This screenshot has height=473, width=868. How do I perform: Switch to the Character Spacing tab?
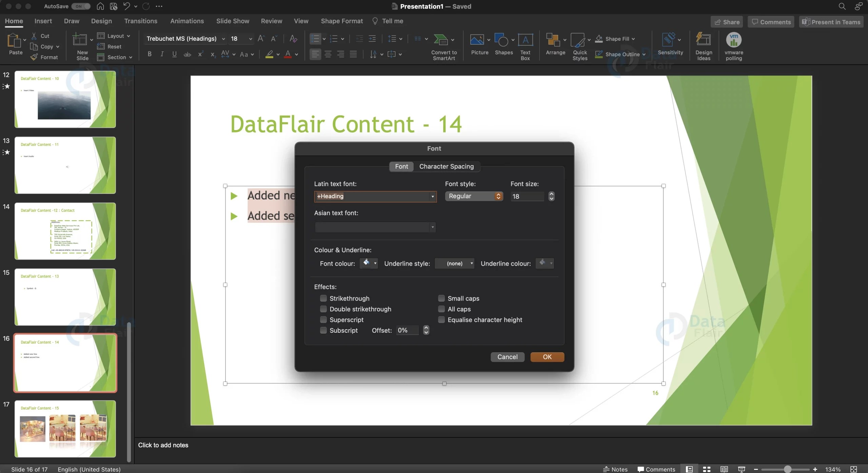click(447, 166)
